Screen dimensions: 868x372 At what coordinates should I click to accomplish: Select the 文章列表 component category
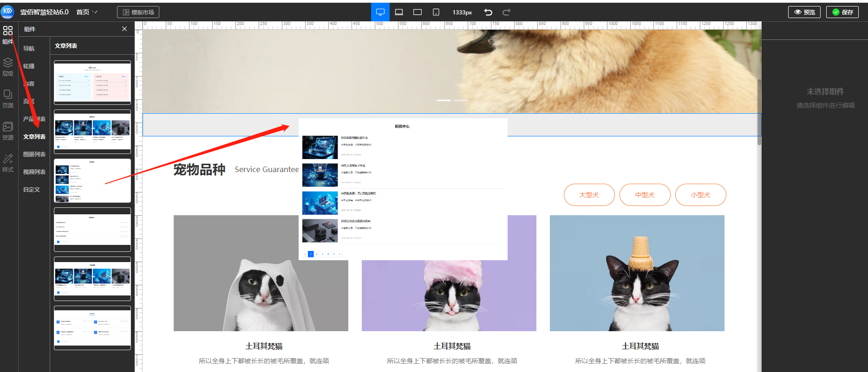click(34, 136)
